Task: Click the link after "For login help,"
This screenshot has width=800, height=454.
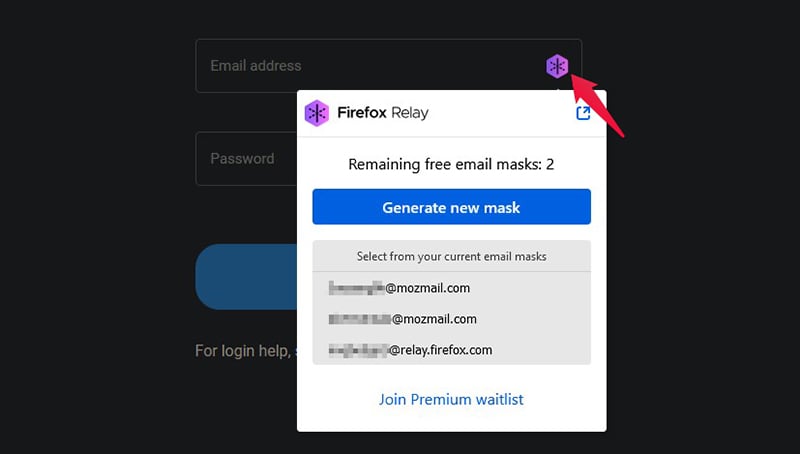Action: coord(295,351)
